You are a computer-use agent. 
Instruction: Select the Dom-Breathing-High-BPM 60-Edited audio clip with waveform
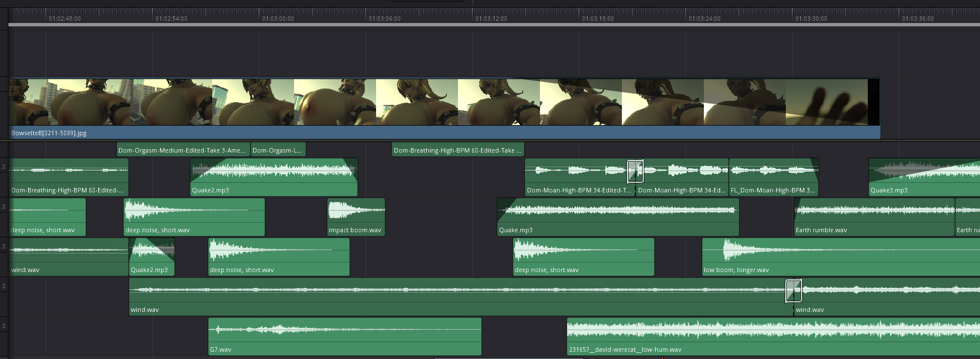point(68,177)
